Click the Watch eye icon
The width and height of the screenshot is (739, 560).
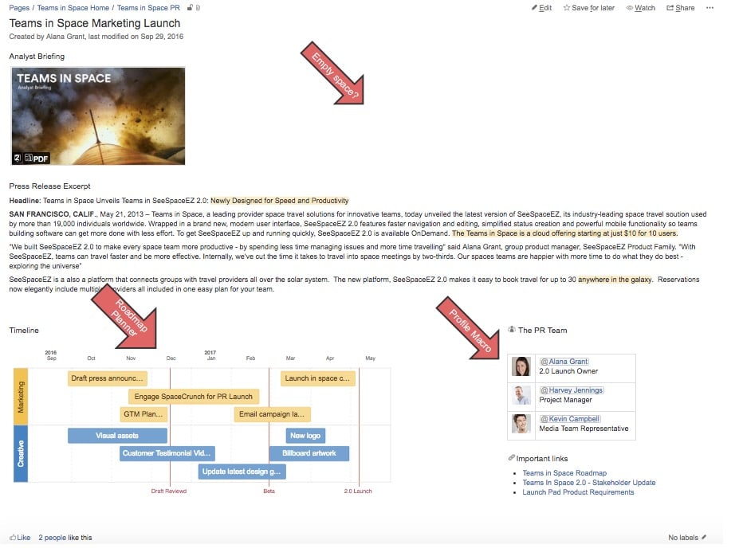(x=630, y=8)
